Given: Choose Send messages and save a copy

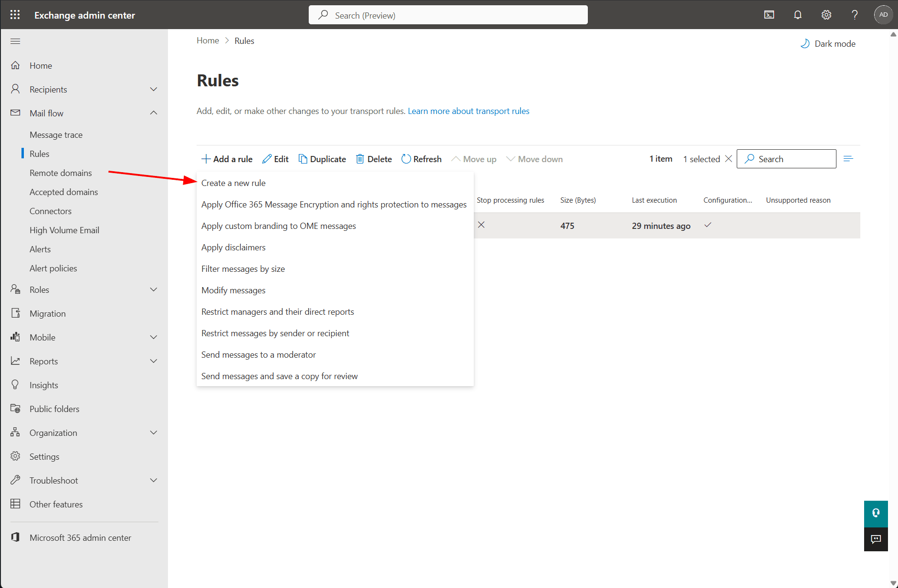Looking at the screenshot, I should 335,376.
